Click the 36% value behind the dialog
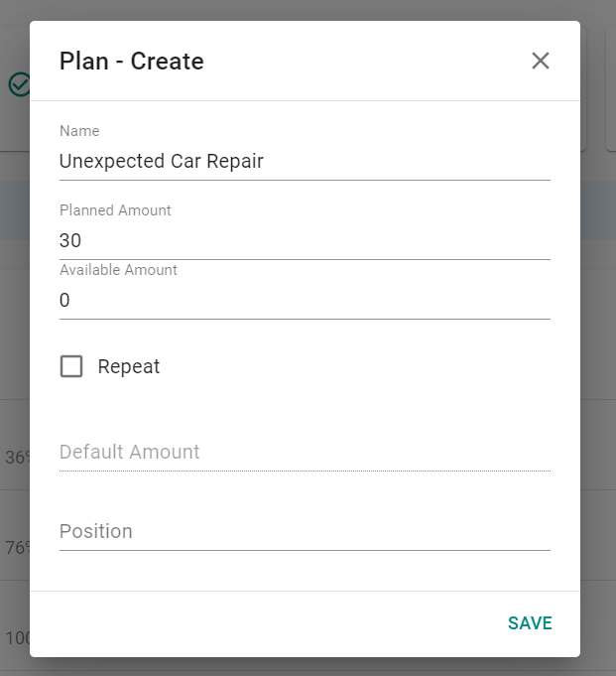Screen dimensions: 616x676 [17, 458]
